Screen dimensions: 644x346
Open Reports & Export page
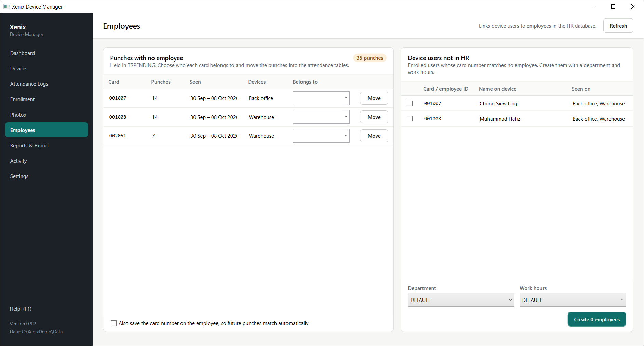pos(46,146)
